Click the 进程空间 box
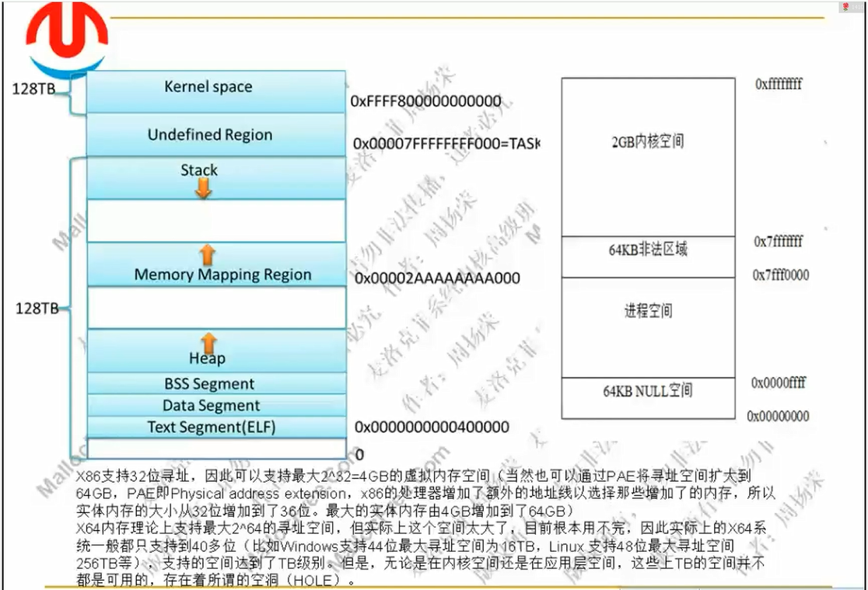This screenshot has width=868, height=590. [648, 328]
